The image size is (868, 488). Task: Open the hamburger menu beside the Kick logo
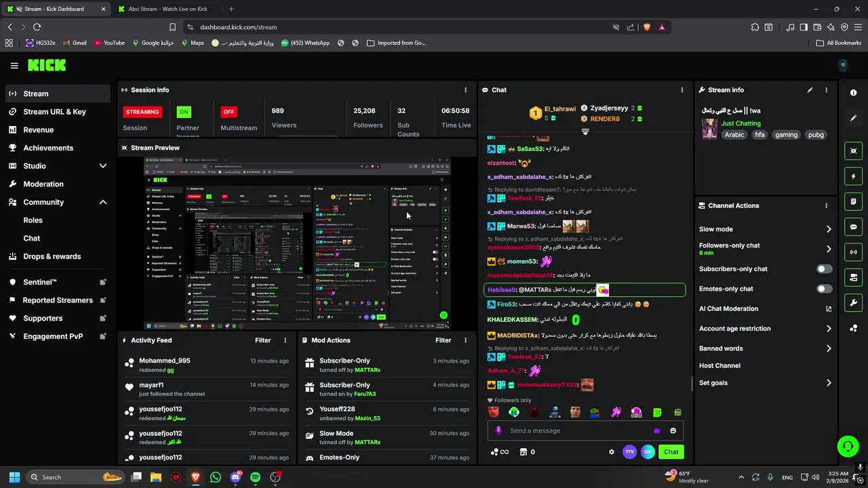coord(14,66)
